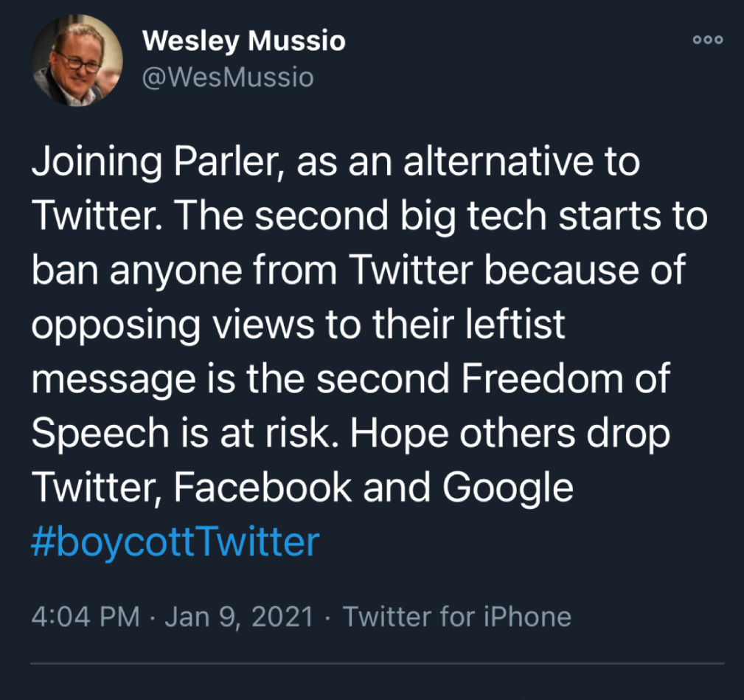744x700 pixels.
Task: Open the Twitter for iPhone source link
Action: (x=457, y=617)
